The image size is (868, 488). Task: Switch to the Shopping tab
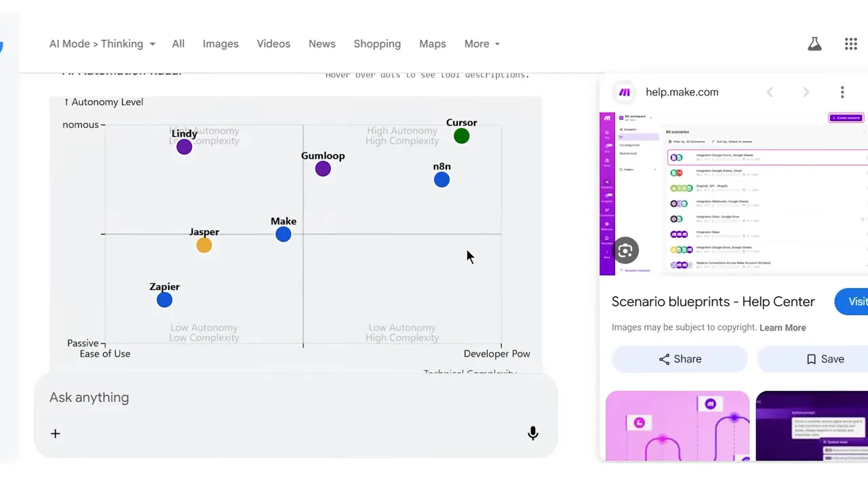377,44
